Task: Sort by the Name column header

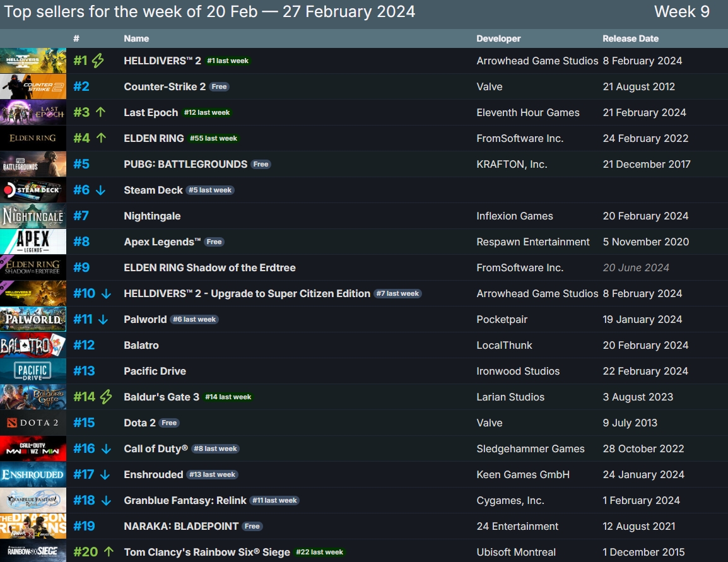Action: click(136, 38)
